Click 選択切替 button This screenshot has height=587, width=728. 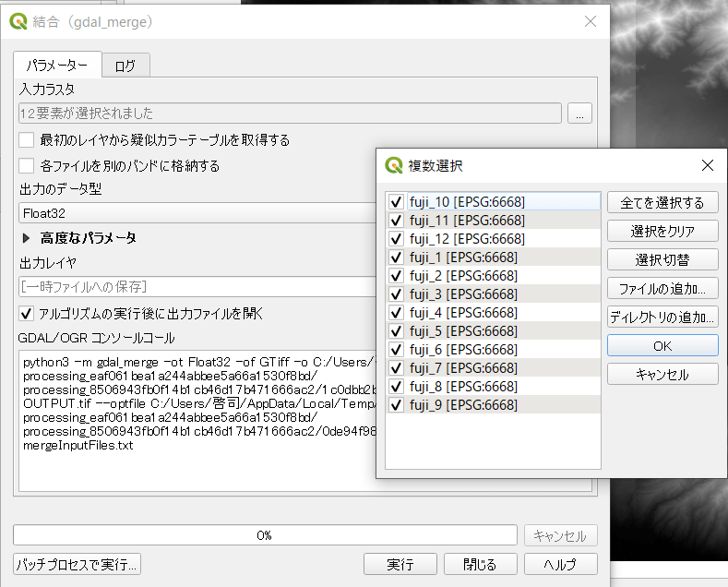click(662, 259)
